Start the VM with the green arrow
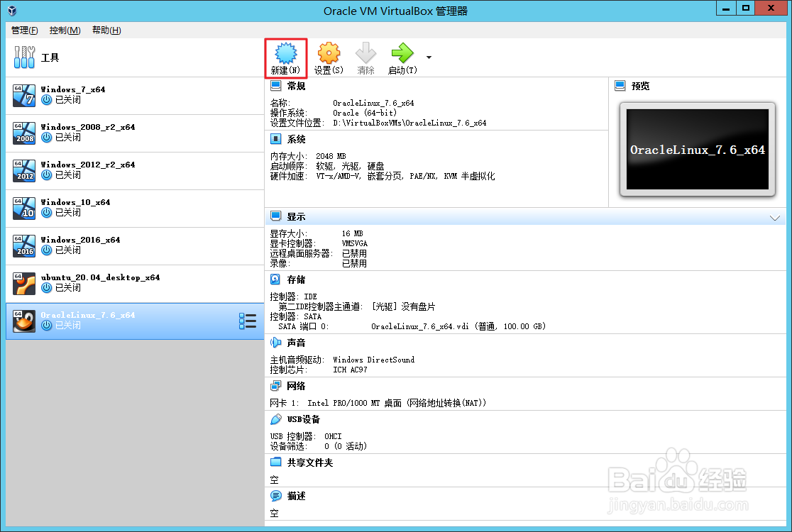Screen dimensions: 792x532 tap(402, 53)
